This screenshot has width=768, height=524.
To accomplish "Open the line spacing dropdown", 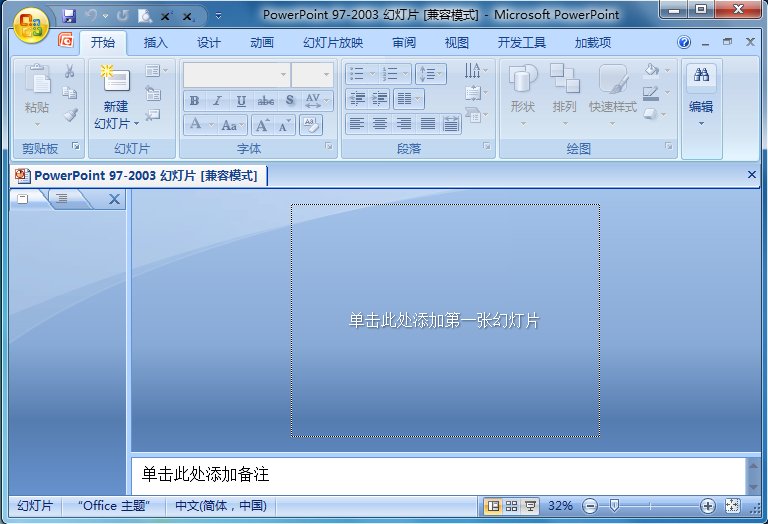I will pyautogui.click(x=431, y=74).
